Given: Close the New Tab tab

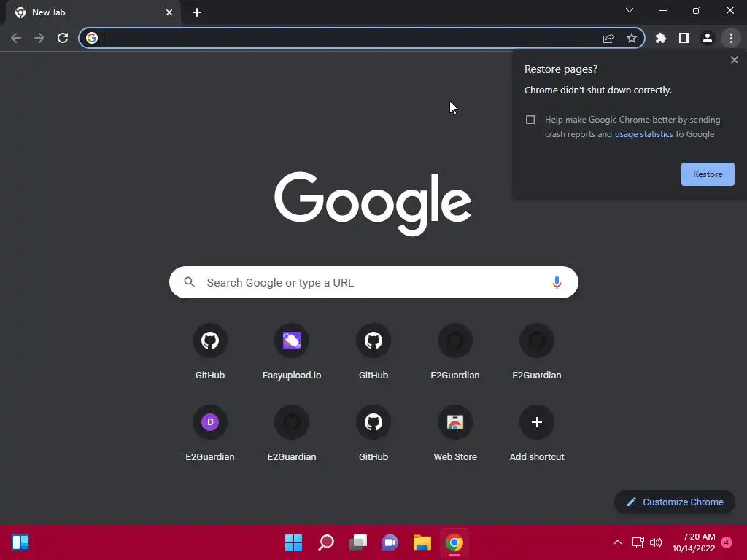Looking at the screenshot, I should click(169, 12).
